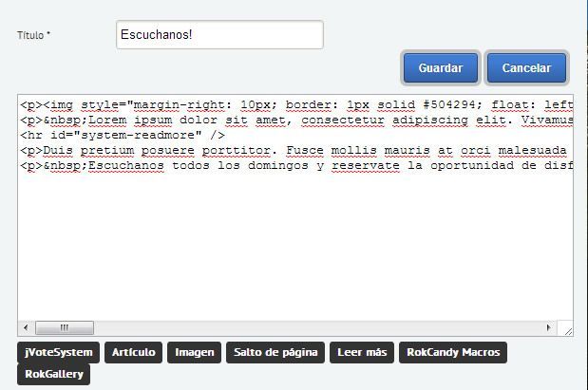Open the jVoteSystem editor button
The image size is (588, 390).
coord(58,352)
